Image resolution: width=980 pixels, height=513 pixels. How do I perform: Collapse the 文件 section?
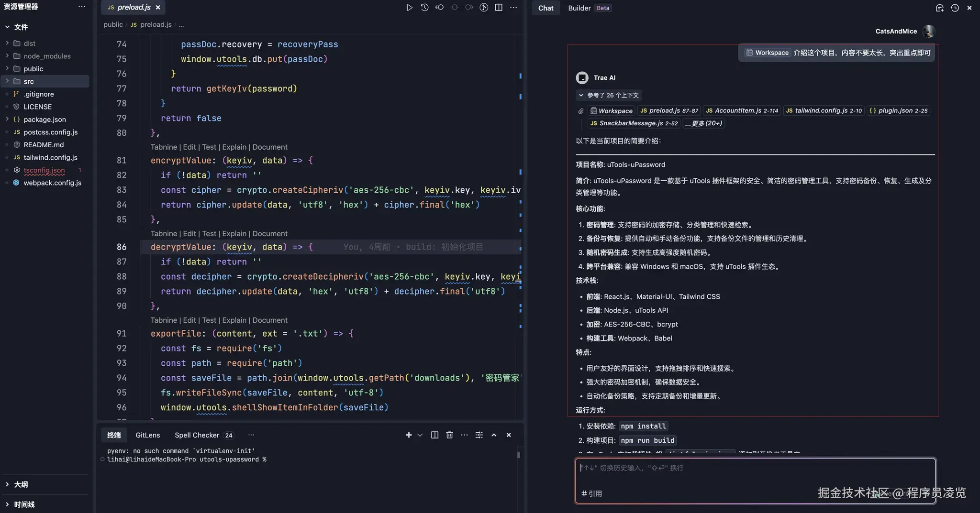click(7, 27)
